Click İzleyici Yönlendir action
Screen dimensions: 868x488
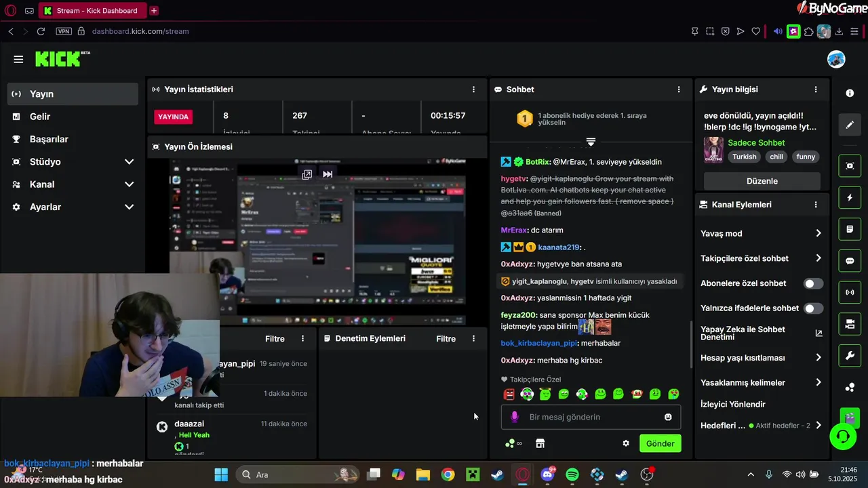(733, 405)
